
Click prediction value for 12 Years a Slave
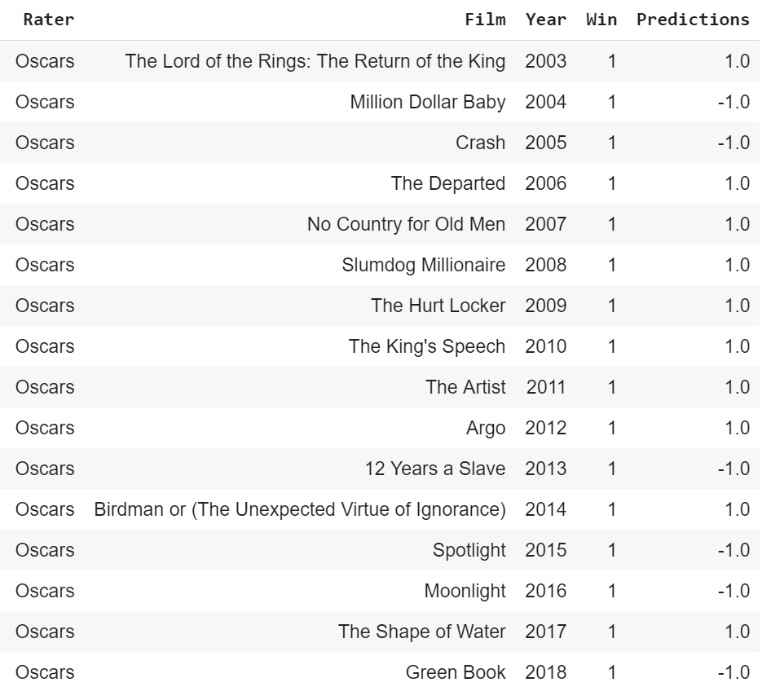pos(734,469)
